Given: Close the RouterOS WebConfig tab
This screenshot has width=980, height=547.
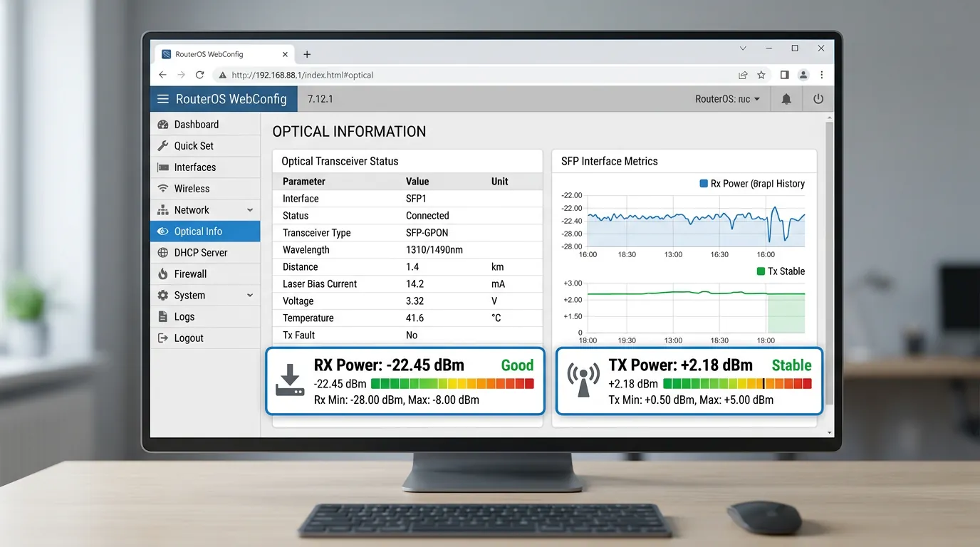Looking at the screenshot, I should click(x=285, y=54).
